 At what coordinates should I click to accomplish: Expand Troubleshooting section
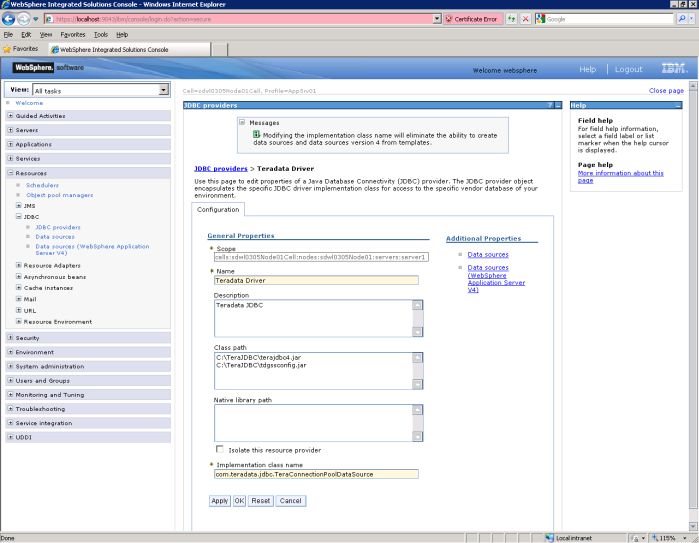(x=10, y=408)
